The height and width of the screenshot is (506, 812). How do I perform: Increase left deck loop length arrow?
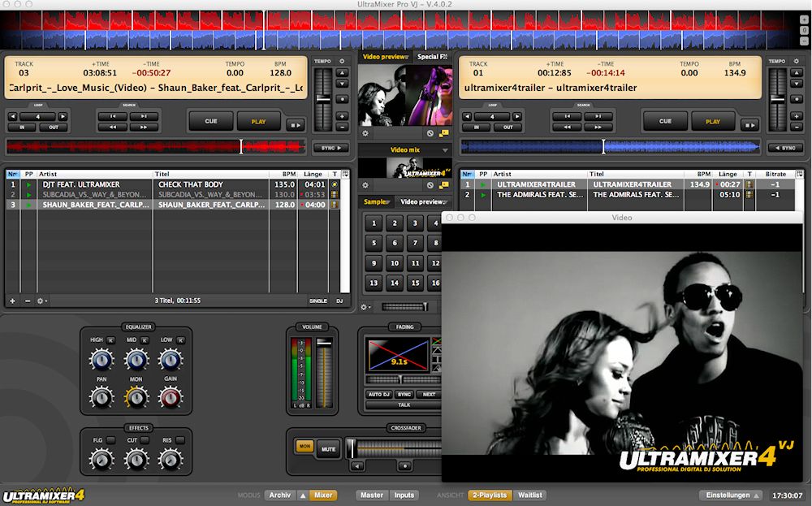(63, 116)
